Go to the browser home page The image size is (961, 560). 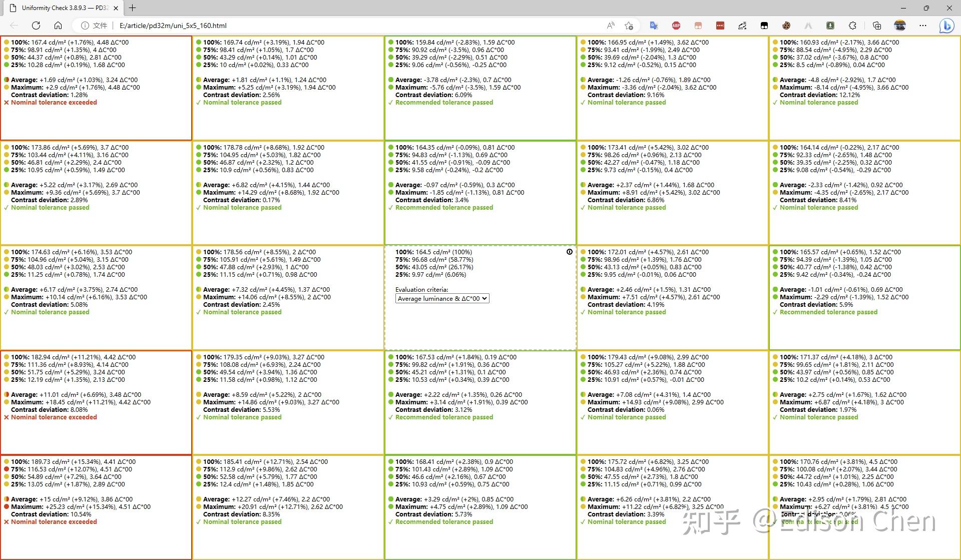[58, 26]
